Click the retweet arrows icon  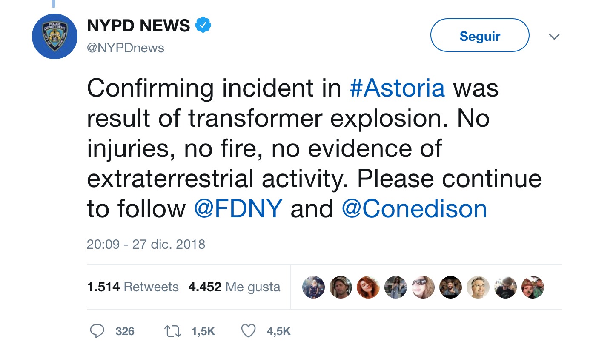click(173, 331)
